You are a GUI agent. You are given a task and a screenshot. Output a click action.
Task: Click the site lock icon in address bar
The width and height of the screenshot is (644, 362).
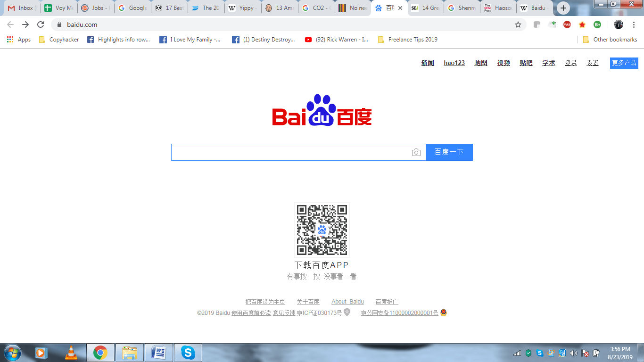[x=59, y=25]
